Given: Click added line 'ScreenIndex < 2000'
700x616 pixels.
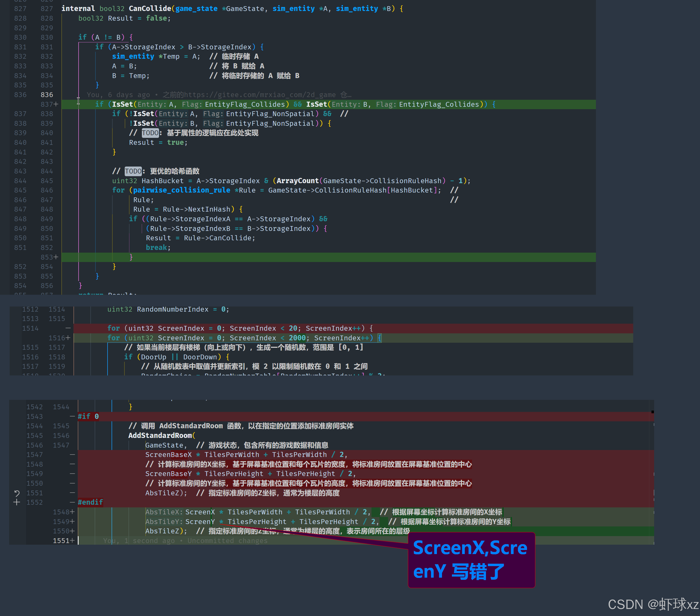Looking at the screenshot, I should coord(353,338).
